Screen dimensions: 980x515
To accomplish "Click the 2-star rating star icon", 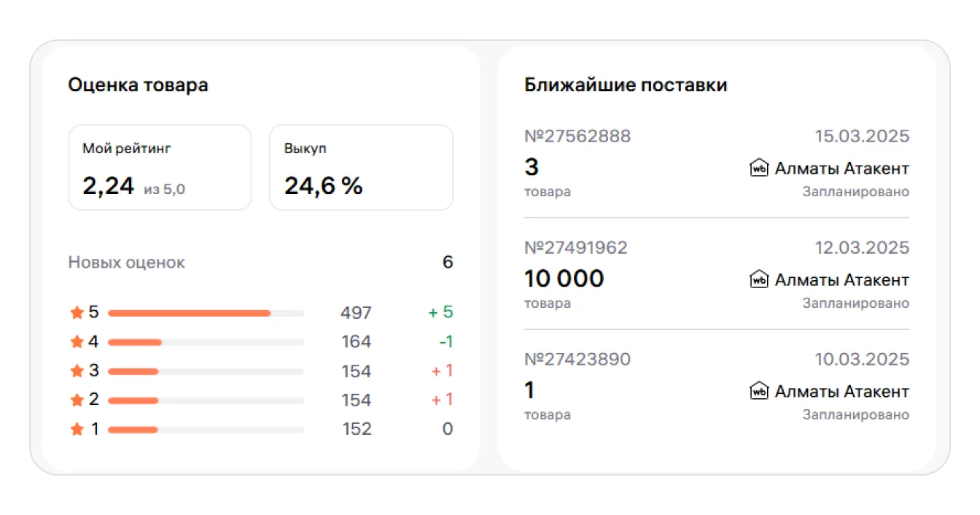I will coord(77,400).
